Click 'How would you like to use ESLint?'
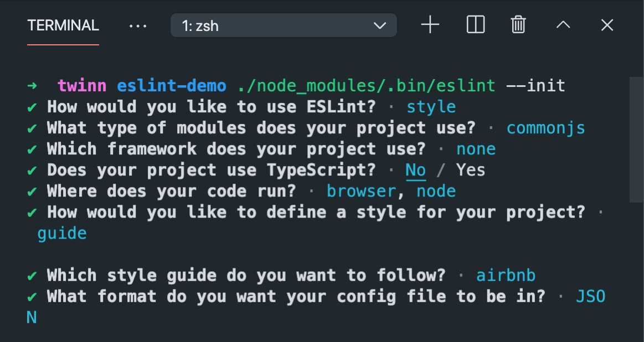 click(x=212, y=107)
